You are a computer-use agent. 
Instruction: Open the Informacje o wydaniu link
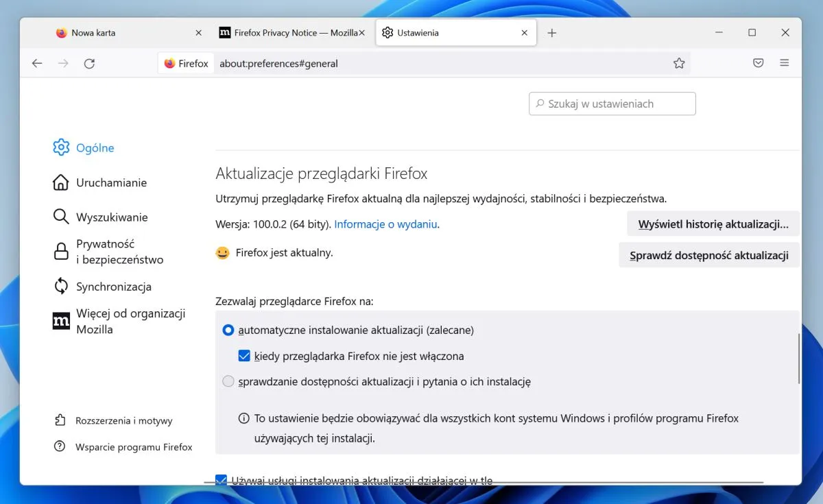(x=386, y=224)
